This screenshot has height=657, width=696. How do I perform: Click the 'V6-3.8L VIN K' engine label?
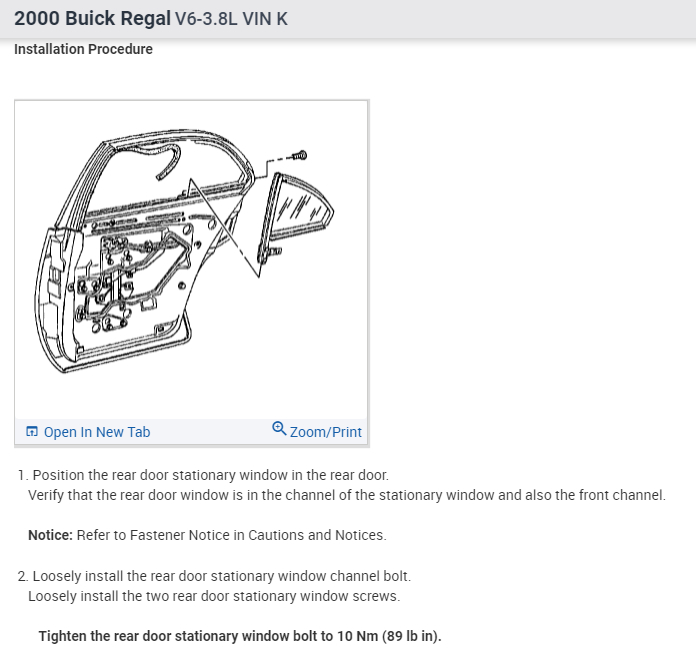231,19
